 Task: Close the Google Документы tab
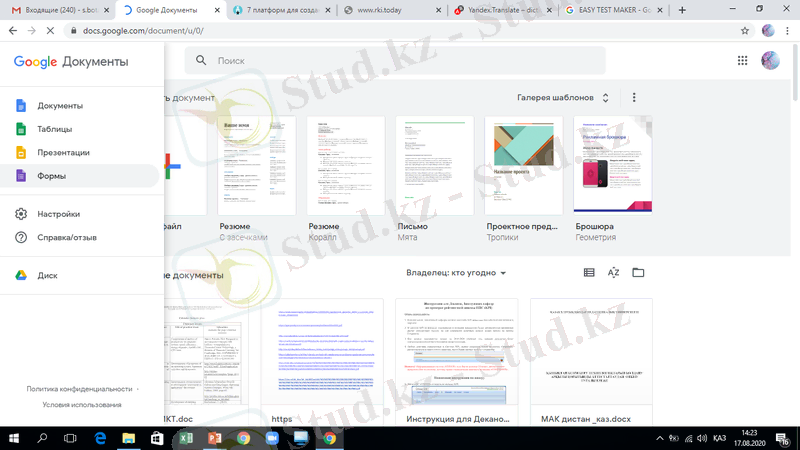[217, 10]
